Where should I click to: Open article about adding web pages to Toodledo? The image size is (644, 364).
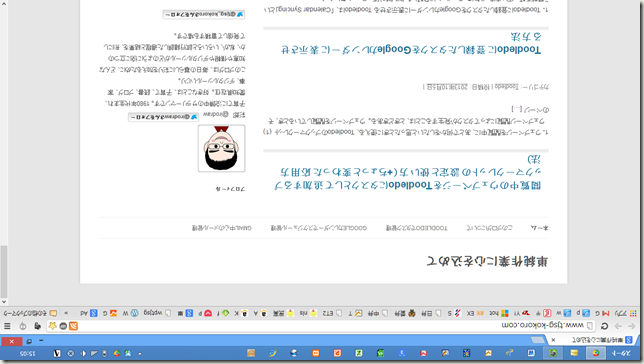pos(407,173)
